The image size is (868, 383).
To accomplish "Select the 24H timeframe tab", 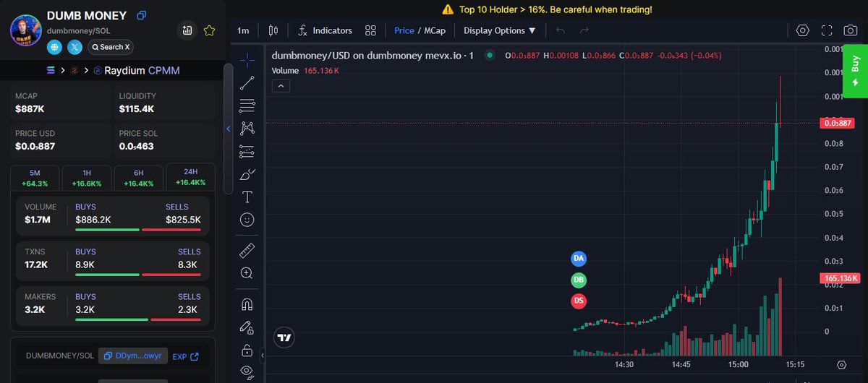I will [x=191, y=177].
